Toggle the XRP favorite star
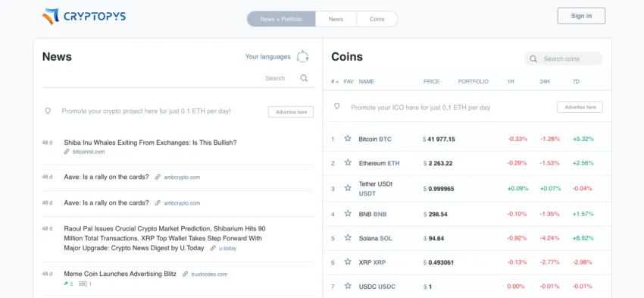 [x=348, y=262]
